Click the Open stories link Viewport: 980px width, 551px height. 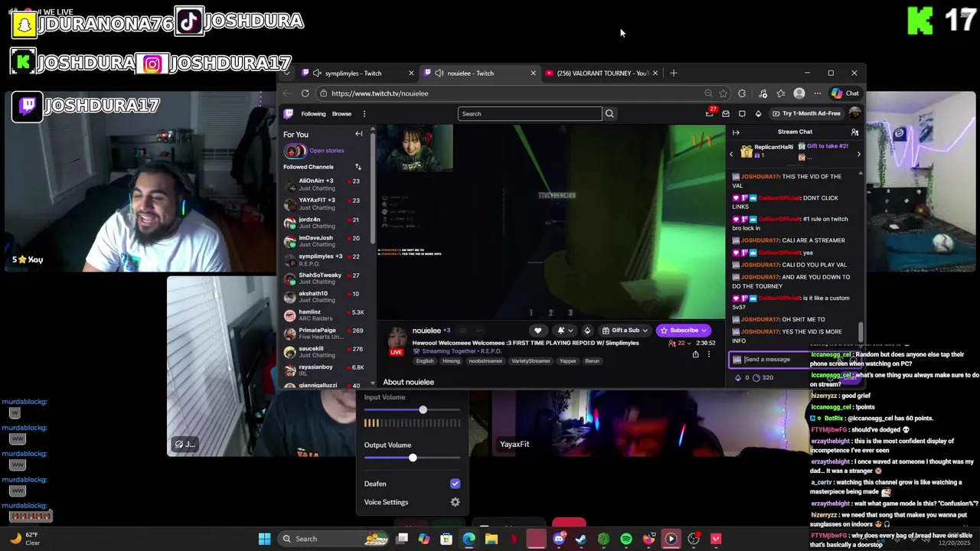(327, 151)
